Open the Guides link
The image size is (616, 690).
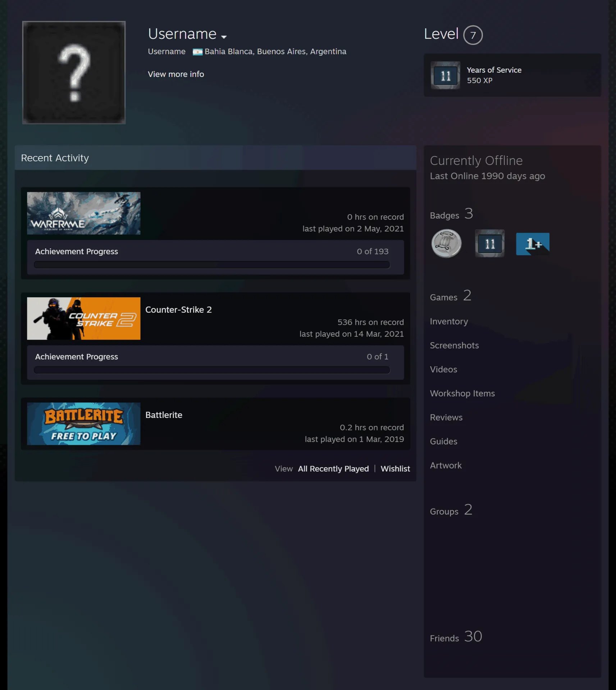(443, 442)
